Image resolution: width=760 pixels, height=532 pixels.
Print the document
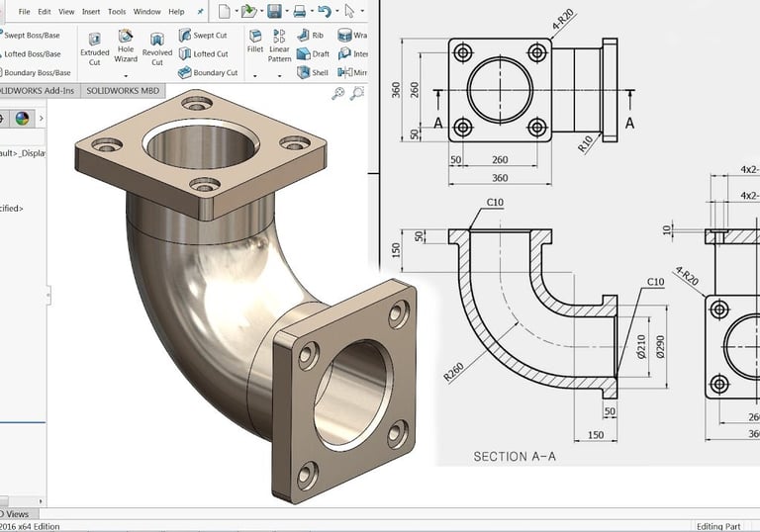click(300, 11)
